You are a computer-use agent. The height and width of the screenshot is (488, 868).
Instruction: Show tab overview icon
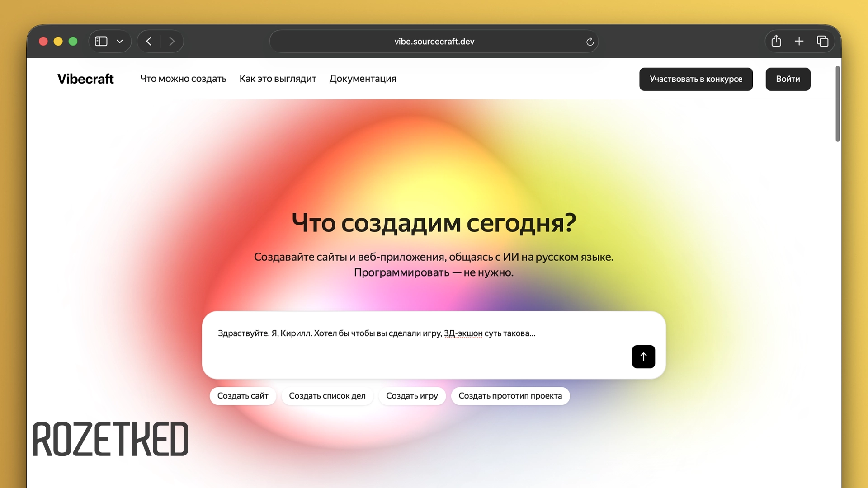point(823,42)
